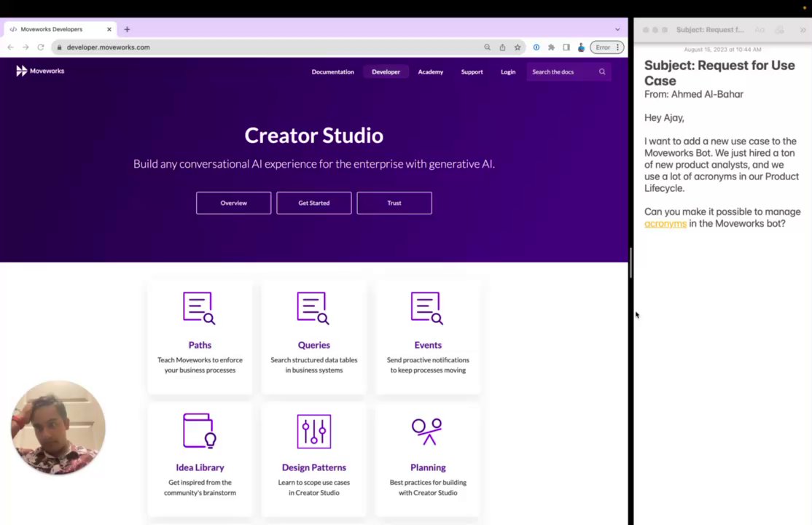Click the Aa format icon in the Notes window
Image resolution: width=812 pixels, height=525 pixels.
click(x=760, y=30)
